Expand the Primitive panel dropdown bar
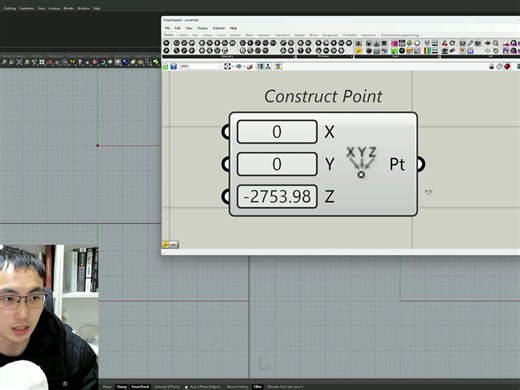 pos(324,57)
